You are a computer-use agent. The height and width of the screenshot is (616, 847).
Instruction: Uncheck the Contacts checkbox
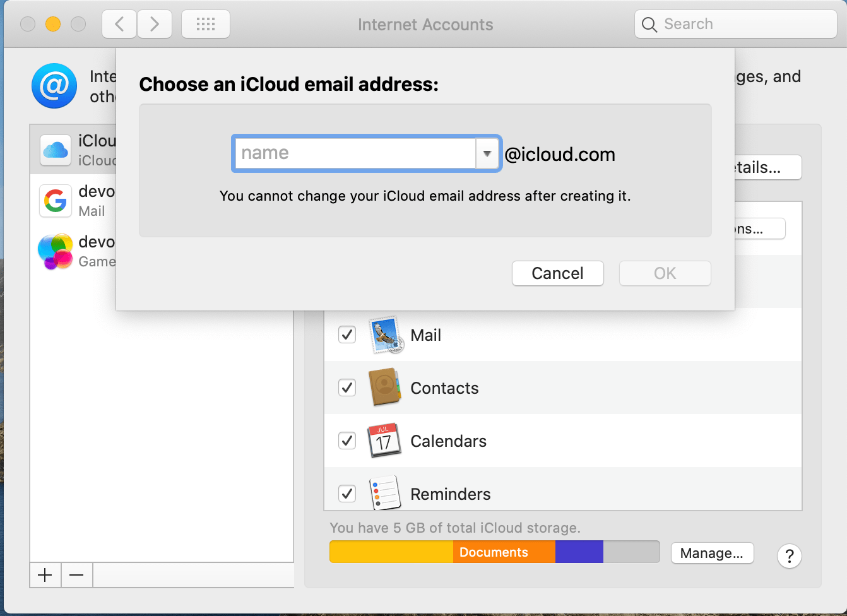click(x=347, y=388)
